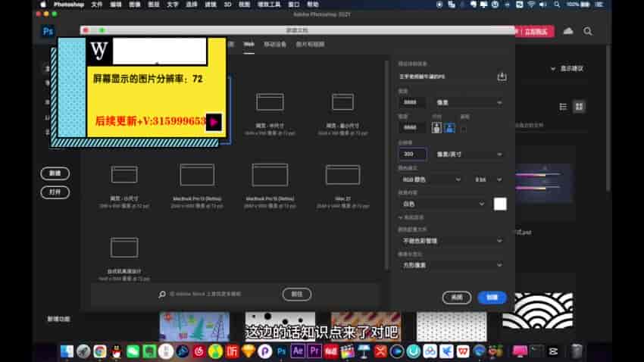Image resolution: width=644 pixels, height=362 pixels.
Task: Open Premiere Pro from the dock
Action: point(314,351)
